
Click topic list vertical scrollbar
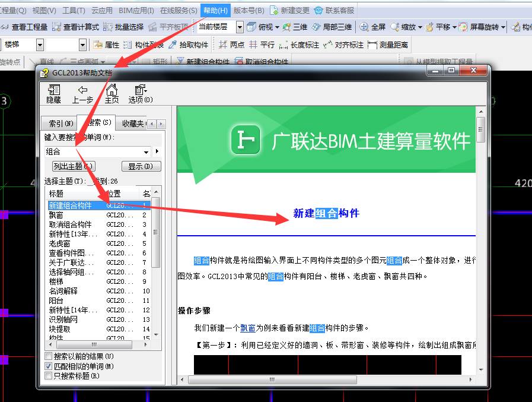[x=156, y=231]
